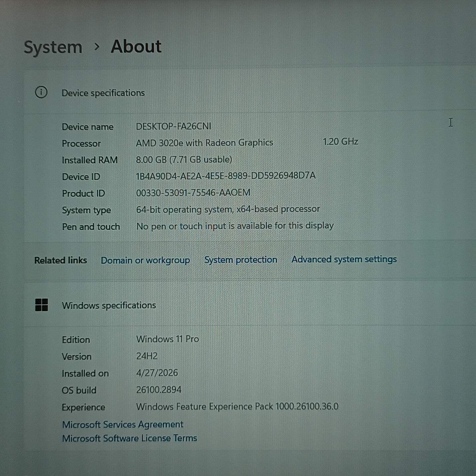
Task: Click the 8.00 GB (7.71 GB usable) value
Action: tap(184, 160)
